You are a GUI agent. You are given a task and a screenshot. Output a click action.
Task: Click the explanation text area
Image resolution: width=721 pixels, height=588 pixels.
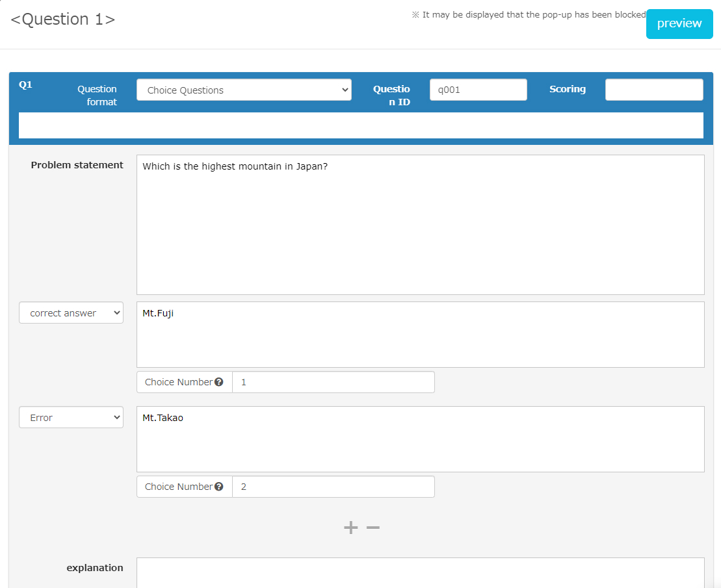420,573
